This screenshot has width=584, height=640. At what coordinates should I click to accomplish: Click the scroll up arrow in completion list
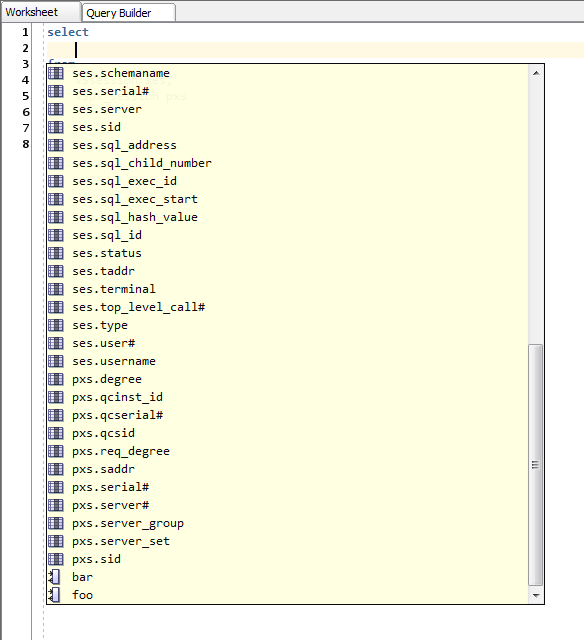pos(536,73)
